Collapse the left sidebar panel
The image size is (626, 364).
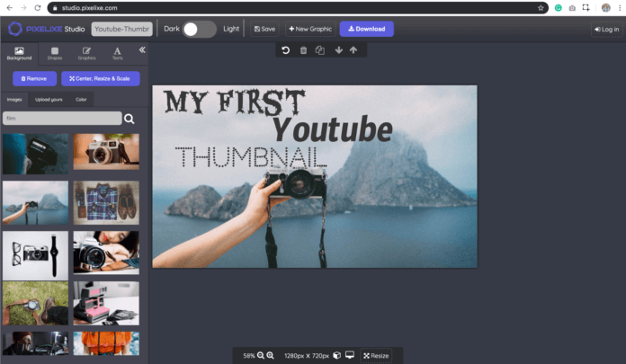point(141,50)
